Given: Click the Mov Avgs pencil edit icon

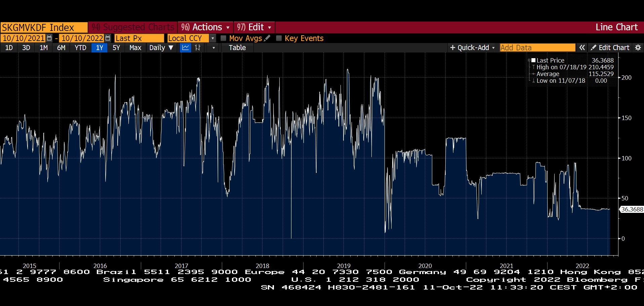Looking at the screenshot, I should click(267, 38).
